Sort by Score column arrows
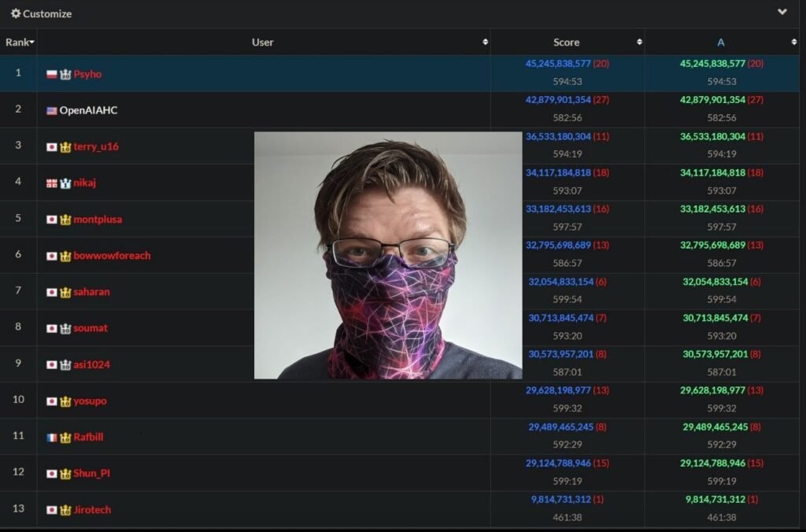This screenshot has width=806, height=532. pyautogui.click(x=639, y=42)
